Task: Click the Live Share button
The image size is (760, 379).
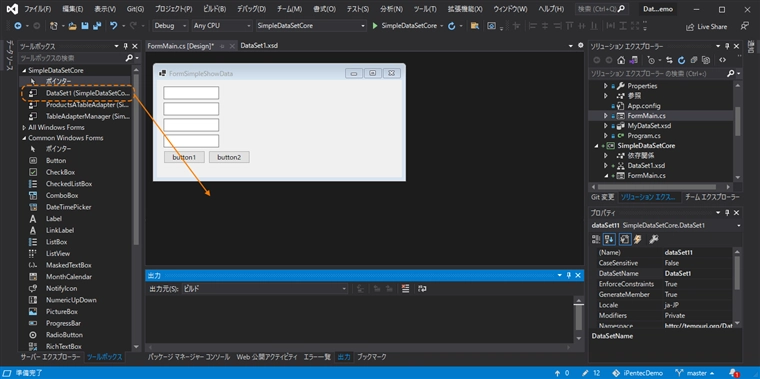Action: 706,27
